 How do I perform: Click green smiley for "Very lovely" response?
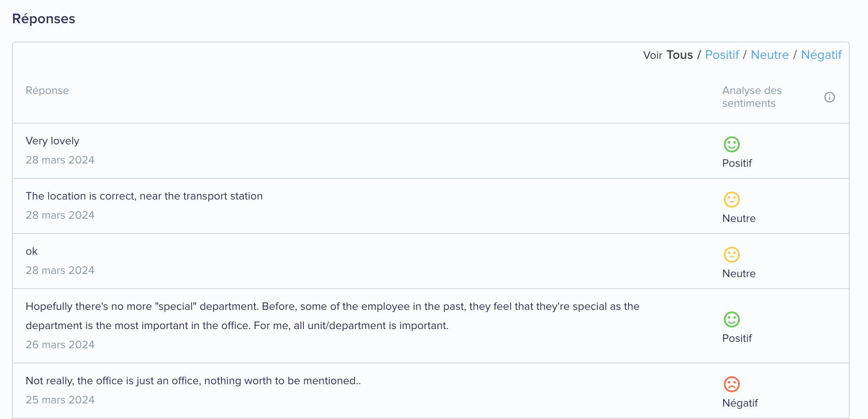[x=732, y=144]
